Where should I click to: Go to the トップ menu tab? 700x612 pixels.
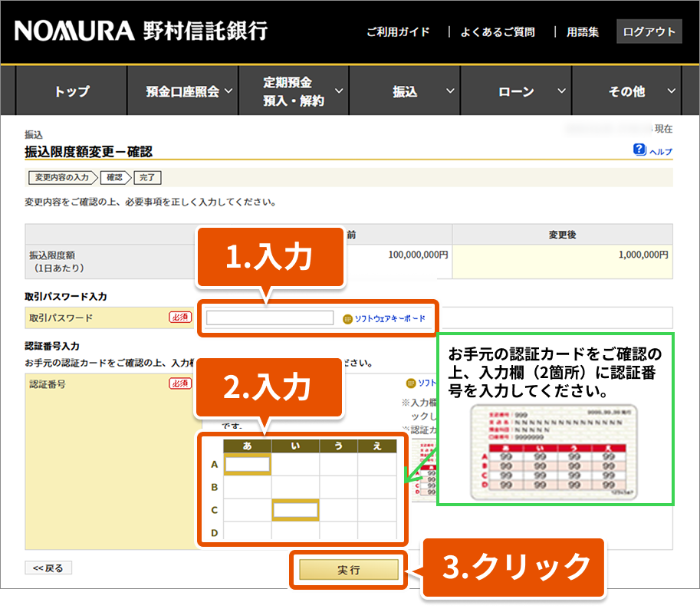pos(71,91)
